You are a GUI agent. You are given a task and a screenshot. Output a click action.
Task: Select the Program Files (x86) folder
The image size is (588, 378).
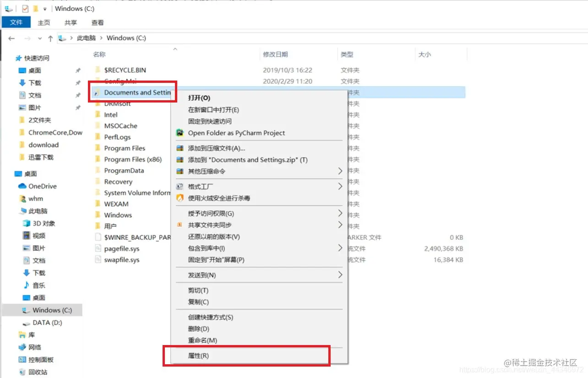(133, 159)
